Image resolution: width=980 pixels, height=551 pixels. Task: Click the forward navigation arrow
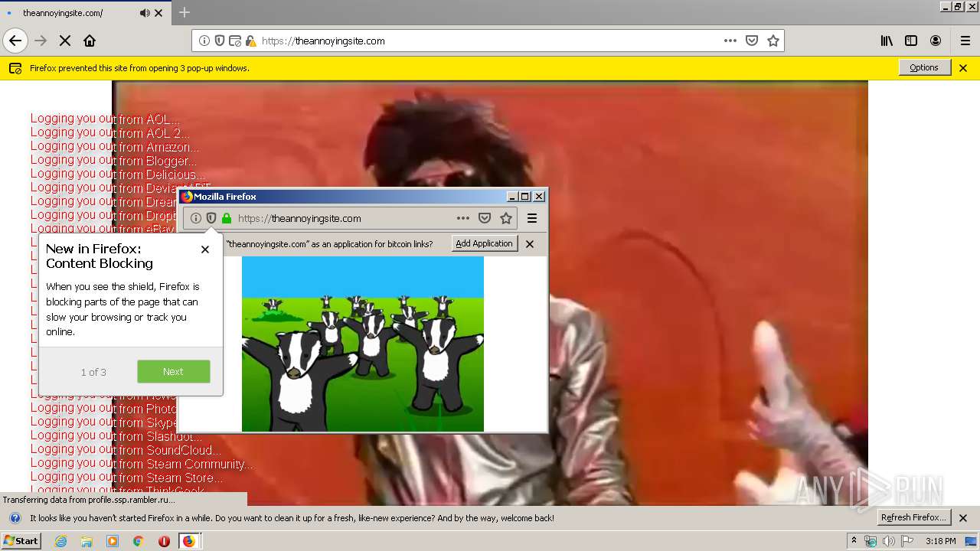point(41,41)
